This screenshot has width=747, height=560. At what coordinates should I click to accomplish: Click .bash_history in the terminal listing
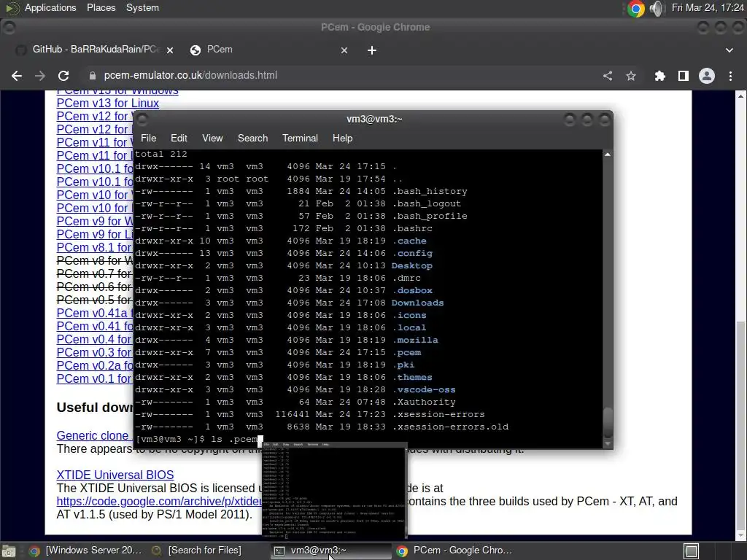(430, 192)
